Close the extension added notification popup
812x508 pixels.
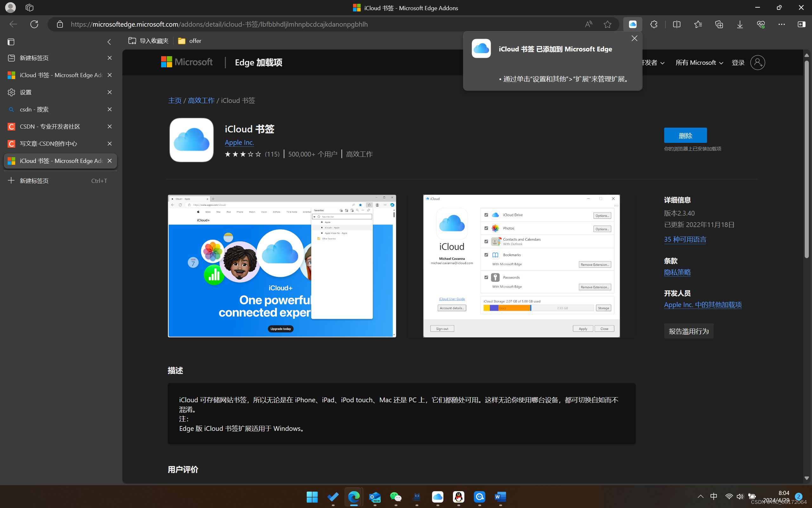(634, 38)
